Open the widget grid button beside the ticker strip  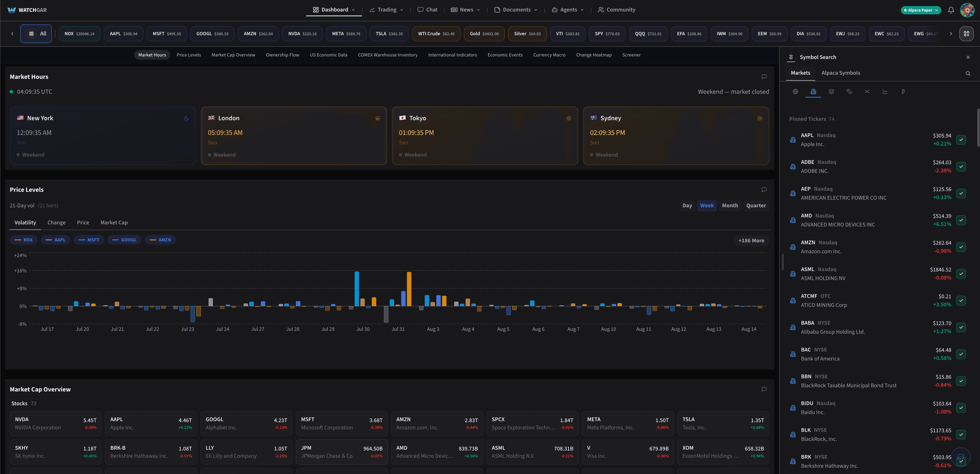[966, 34]
